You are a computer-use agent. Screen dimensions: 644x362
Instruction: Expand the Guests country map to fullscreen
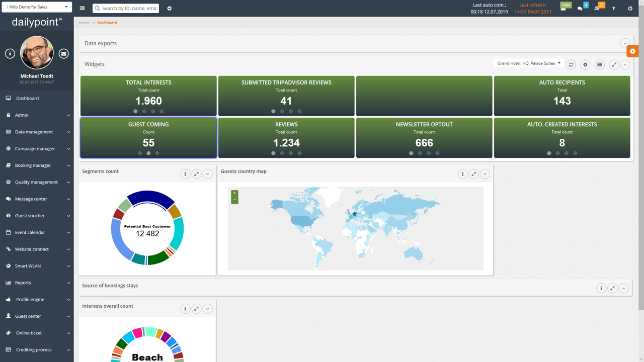click(473, 173)
